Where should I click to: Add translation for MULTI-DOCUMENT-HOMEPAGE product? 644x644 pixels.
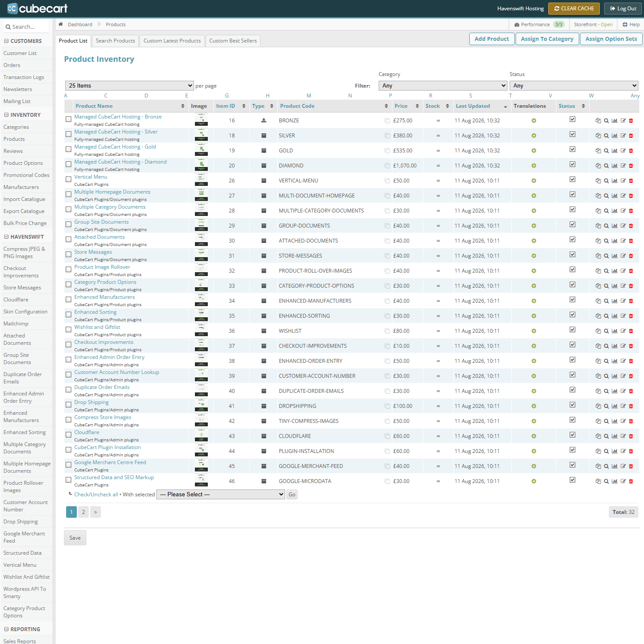coord(534,196)
